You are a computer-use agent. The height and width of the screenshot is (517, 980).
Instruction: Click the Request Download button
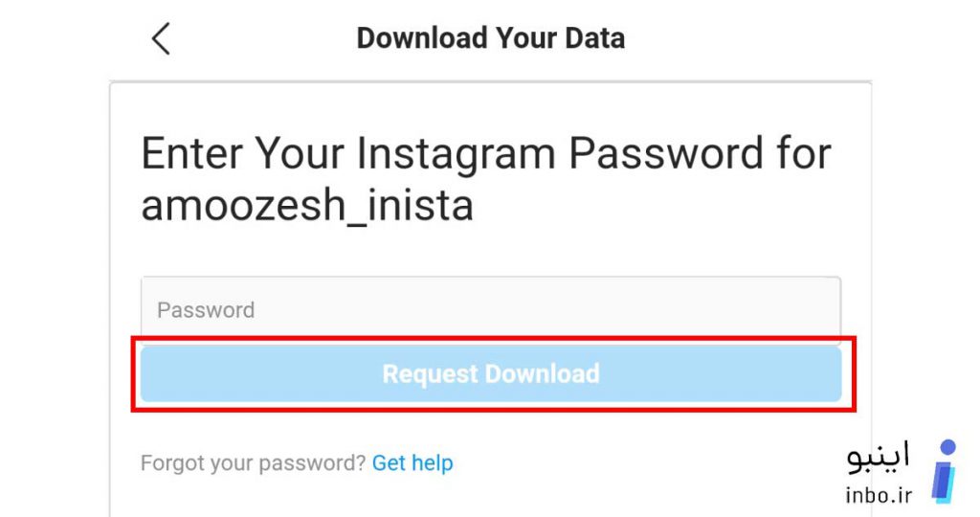(x=491, y=373)
